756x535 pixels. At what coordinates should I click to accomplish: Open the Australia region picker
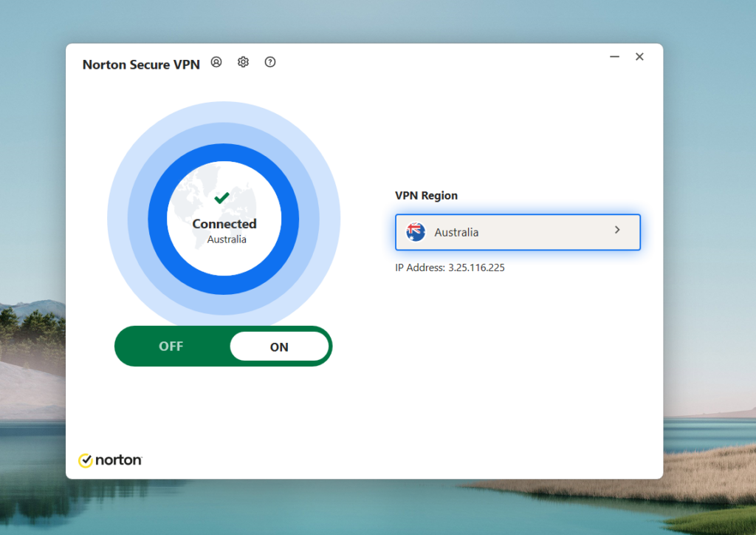517,231
